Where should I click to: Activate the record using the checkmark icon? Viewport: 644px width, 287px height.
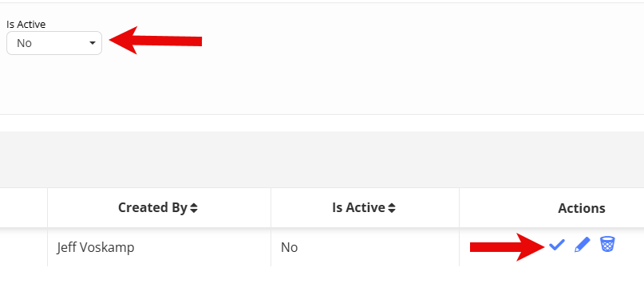click(x=556, y=245)
